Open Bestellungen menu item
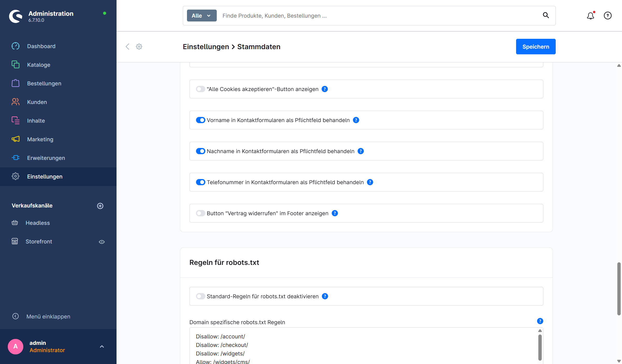 coord(58,83)
